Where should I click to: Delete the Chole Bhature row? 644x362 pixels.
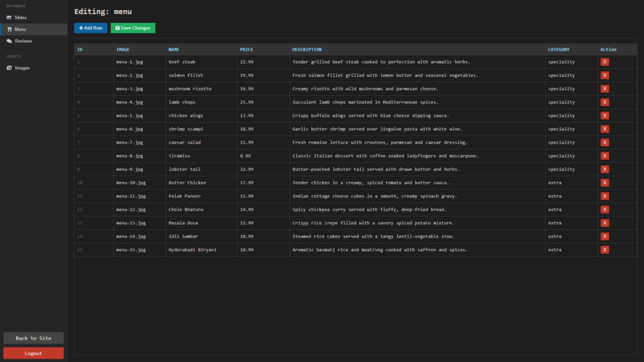pos(604,210)
